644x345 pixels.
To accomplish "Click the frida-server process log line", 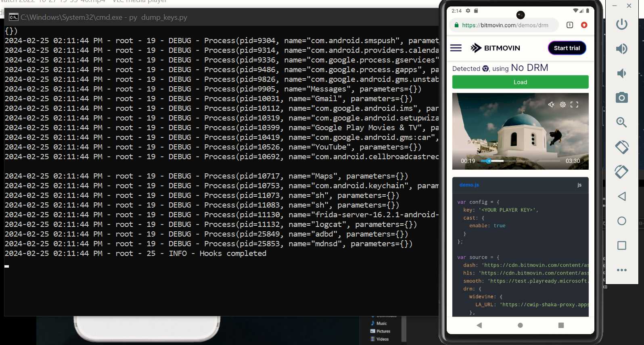I will click(x=222, y=215).
